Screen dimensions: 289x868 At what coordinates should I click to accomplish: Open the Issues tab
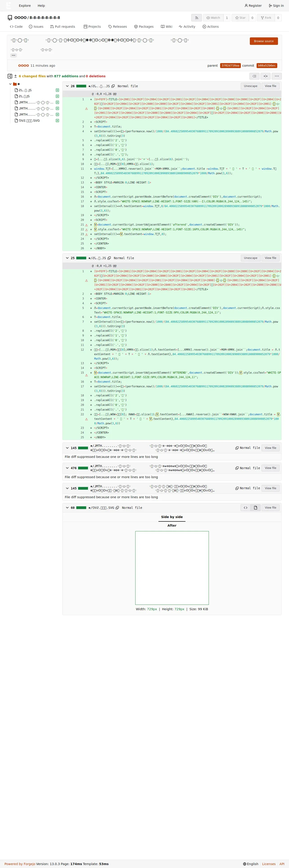tap(36, 27)
